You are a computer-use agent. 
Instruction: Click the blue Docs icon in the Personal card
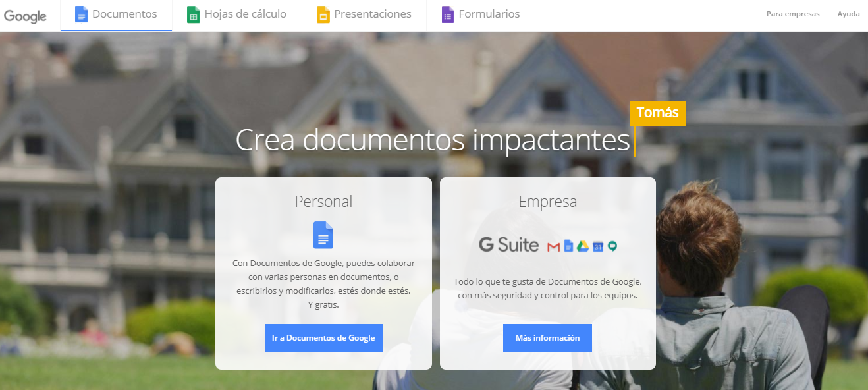tap(323, 235)
